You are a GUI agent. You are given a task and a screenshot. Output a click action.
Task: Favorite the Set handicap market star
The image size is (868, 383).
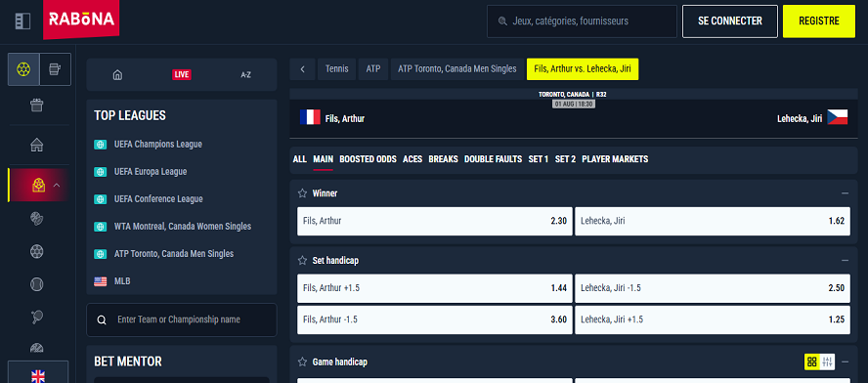(x=302, y=260)
